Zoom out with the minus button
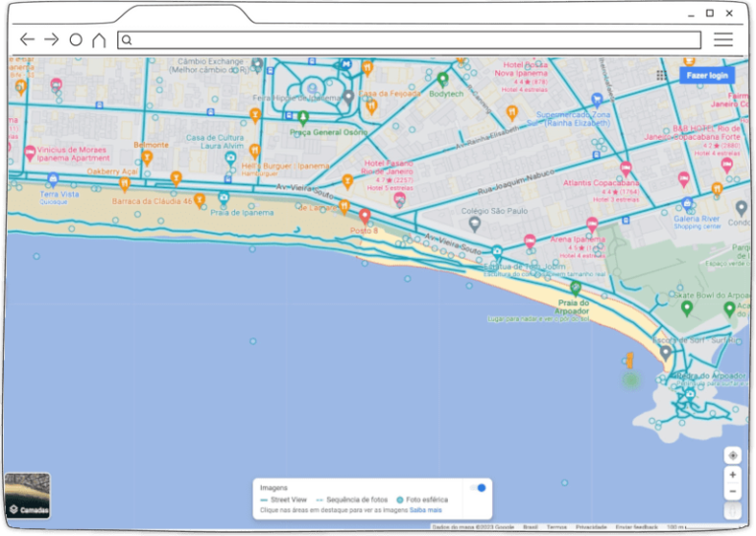This screenshot has width=756, height=536. 732,491
